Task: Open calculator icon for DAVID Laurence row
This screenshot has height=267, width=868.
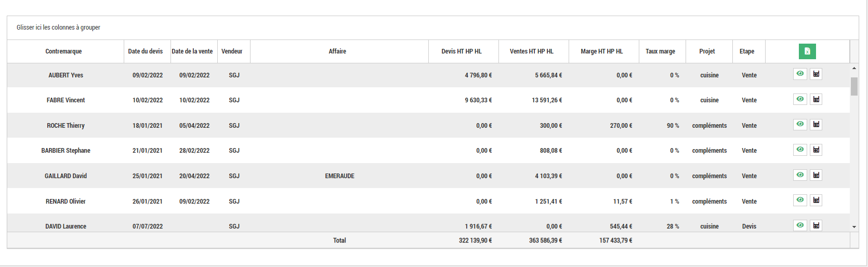Action: click(x=816, y=225)
